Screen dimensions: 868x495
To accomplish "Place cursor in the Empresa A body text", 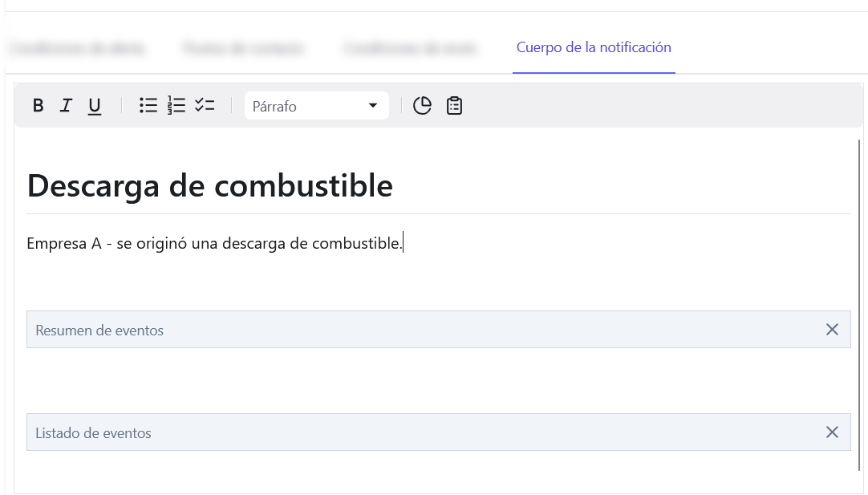I will [x=214, y=242].
